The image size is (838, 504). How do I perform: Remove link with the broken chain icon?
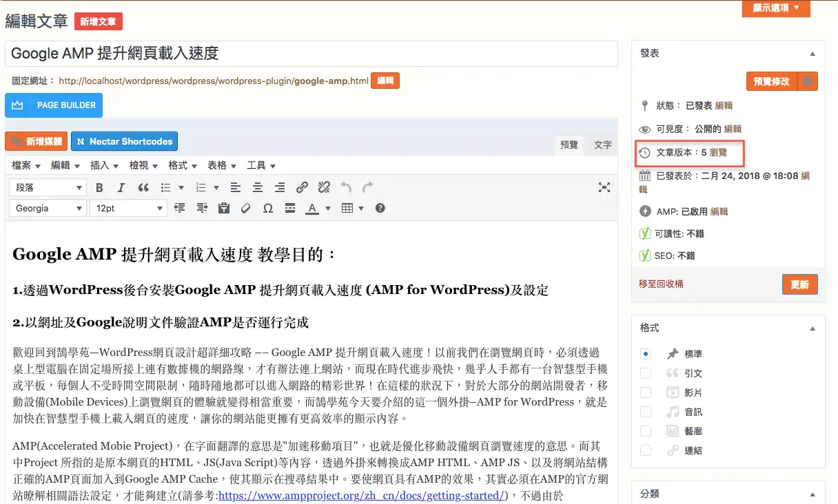(x=324, y=187)
